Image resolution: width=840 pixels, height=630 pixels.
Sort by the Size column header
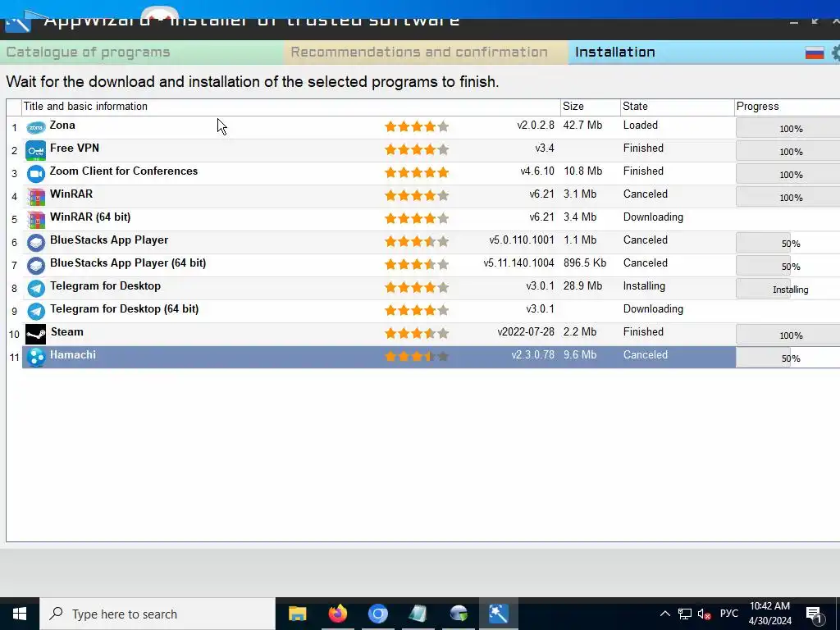coord(591,107)
